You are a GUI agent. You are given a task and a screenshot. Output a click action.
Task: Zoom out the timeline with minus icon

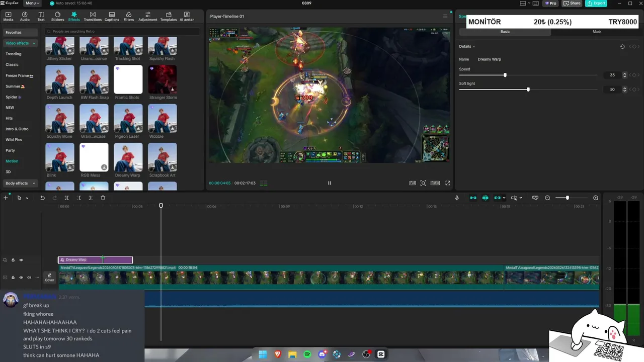coord(547,198)
